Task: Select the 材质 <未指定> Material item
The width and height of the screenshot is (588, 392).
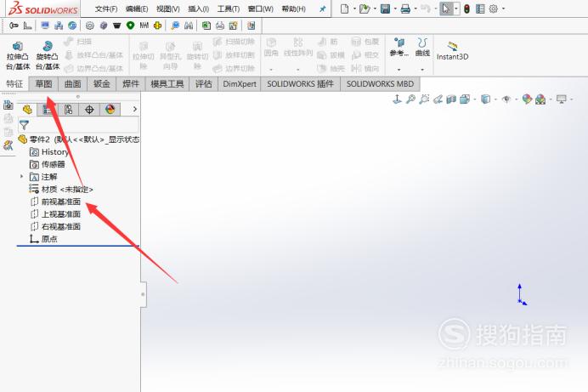Action: [x=60, y=189]
